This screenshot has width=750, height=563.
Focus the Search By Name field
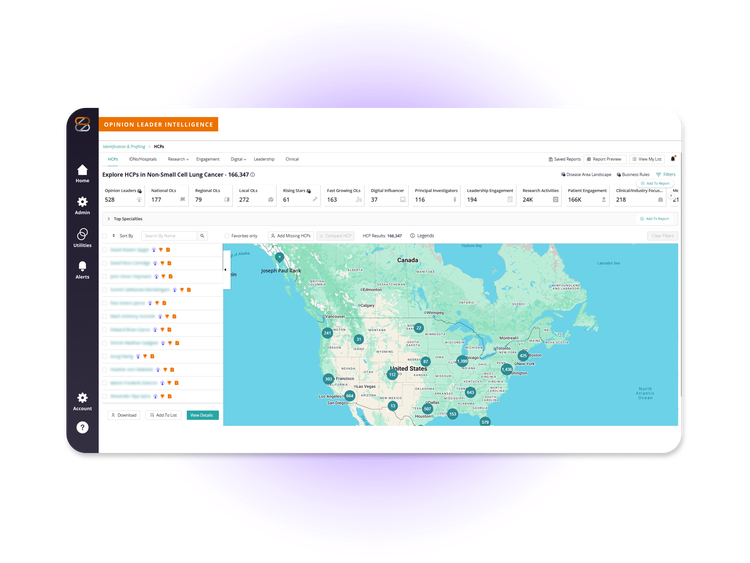click(x=169, y=236)
